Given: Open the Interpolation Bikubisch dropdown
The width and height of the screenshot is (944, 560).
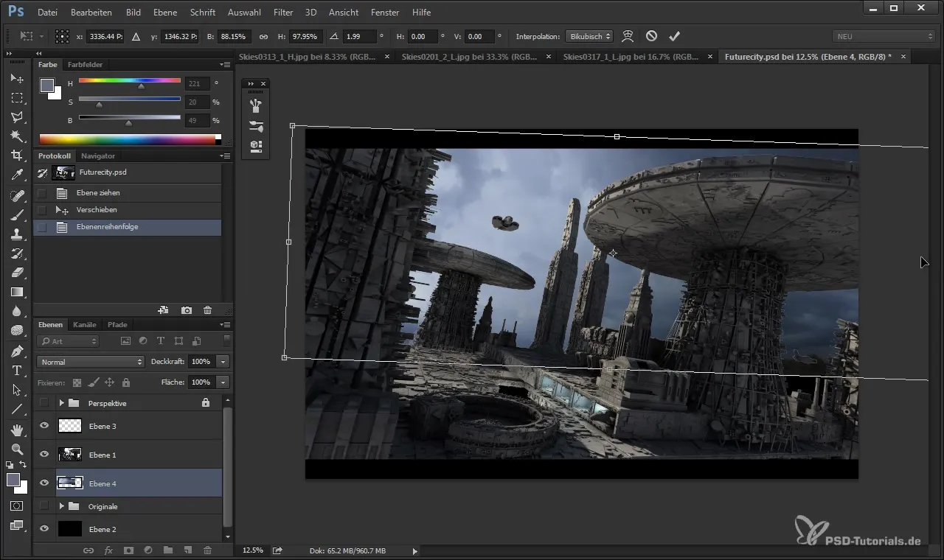Looking at the screenshot, I should click(589, 36).
